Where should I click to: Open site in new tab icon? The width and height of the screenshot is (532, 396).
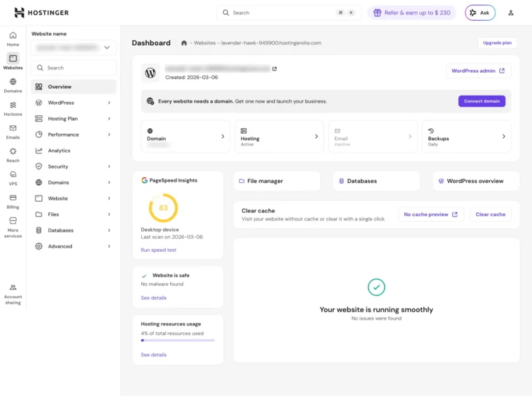[x=274, y=69]
